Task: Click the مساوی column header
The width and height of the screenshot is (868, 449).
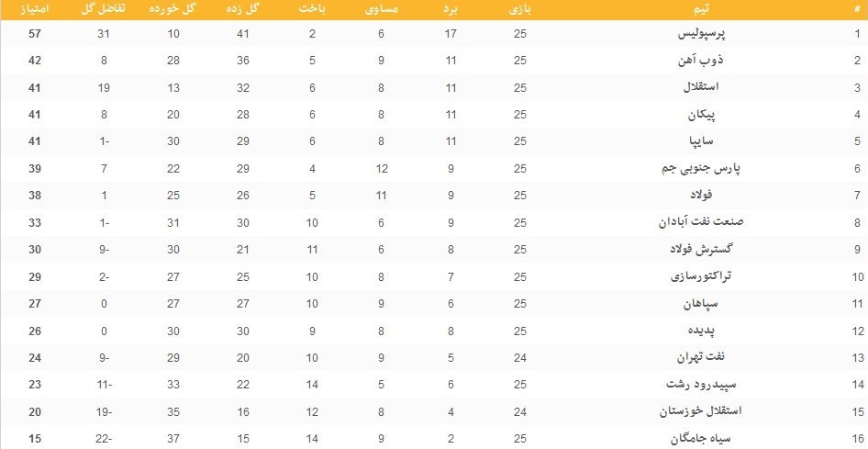Action: point(382,8)
